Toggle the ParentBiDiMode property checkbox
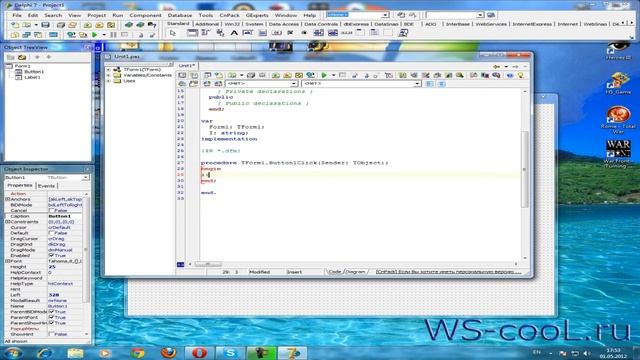The image size is (640, 360). [x=51, y=312]
